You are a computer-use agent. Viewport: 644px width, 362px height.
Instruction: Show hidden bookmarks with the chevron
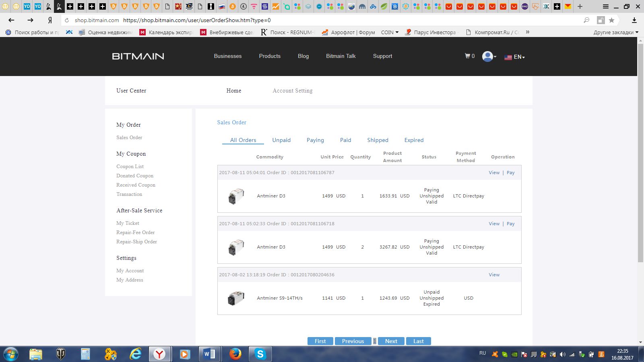click(x=528, y=32)
